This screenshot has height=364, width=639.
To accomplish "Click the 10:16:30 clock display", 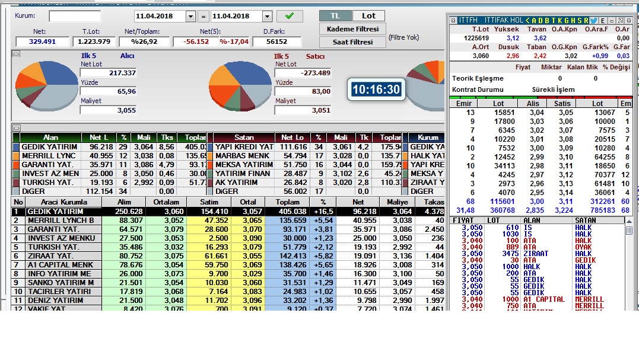I will tap(376, 90).
